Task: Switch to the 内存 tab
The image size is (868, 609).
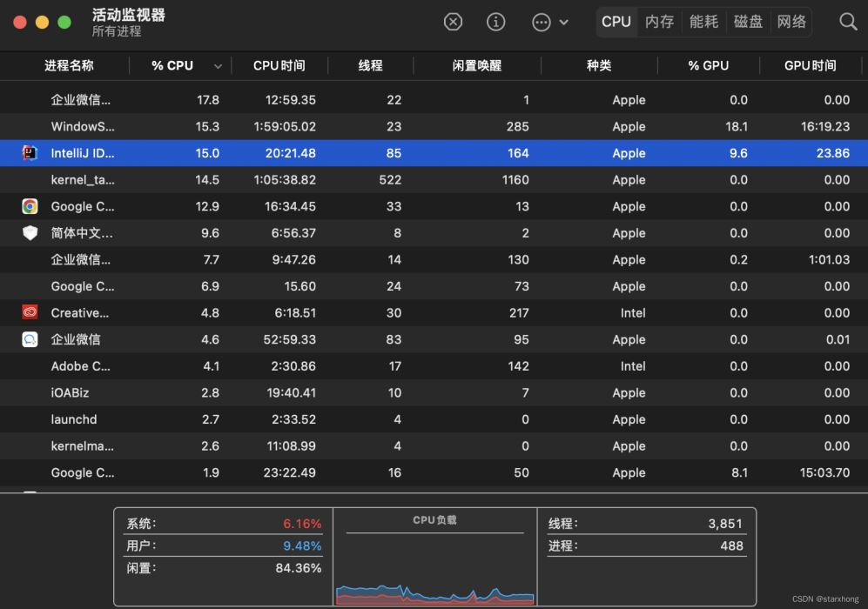Action: tap(659, 22)
